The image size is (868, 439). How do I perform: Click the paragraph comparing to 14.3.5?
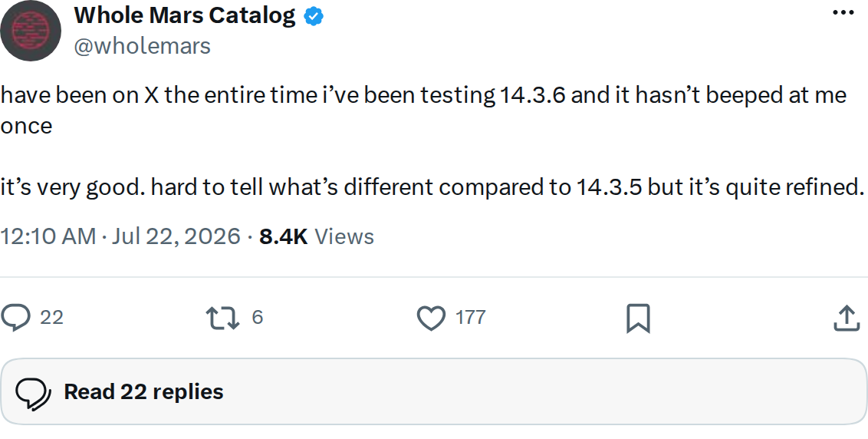432,188
